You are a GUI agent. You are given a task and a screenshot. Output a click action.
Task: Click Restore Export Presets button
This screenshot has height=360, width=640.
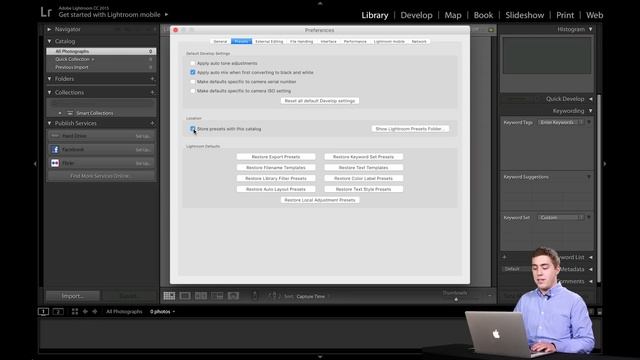coord(276,157)
